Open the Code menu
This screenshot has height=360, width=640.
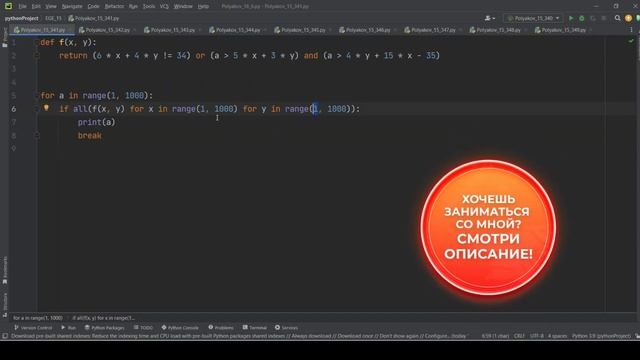click(x=93, y=6)
